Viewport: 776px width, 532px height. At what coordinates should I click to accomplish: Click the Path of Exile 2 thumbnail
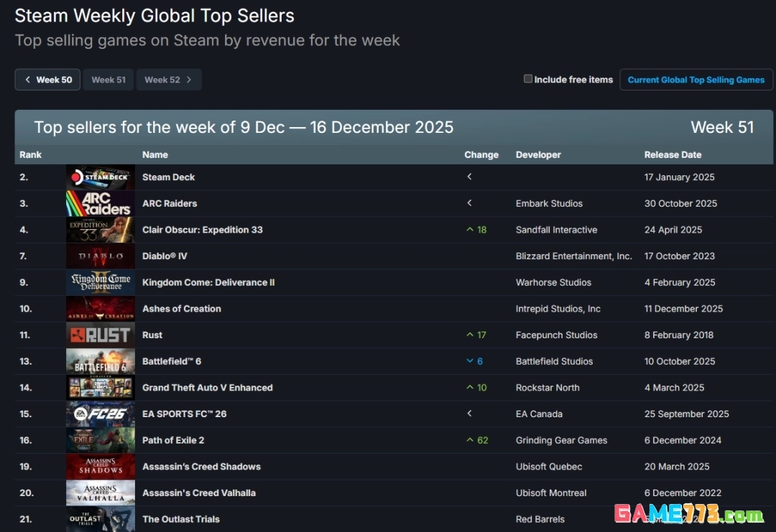(100, 441)
